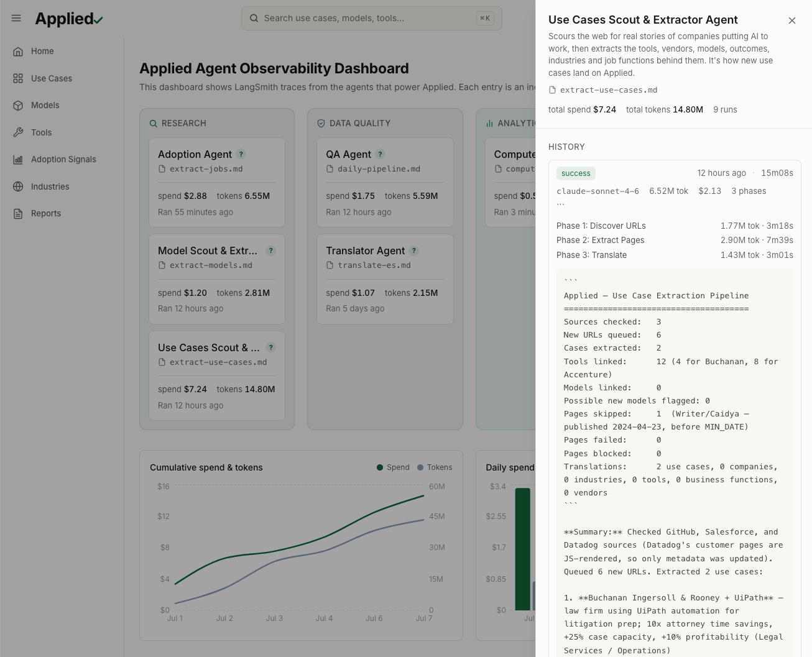Open the QA Agent card

coord(385,183)
